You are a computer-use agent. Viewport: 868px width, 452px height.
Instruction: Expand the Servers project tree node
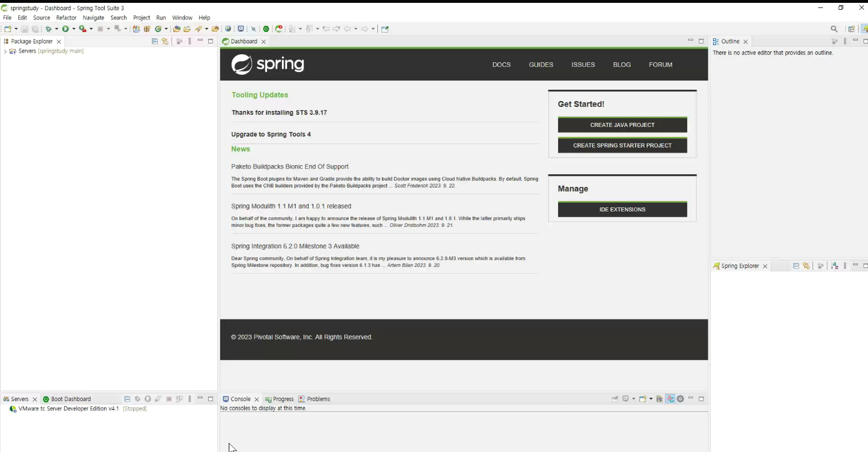point(5,51)
